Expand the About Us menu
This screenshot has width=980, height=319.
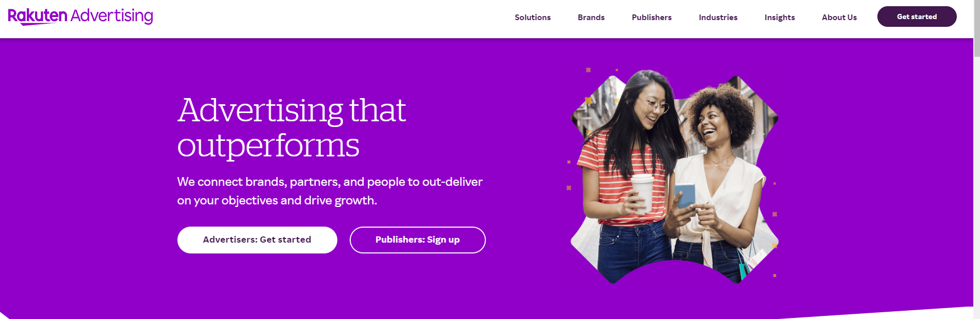click(x=839, y=18)
